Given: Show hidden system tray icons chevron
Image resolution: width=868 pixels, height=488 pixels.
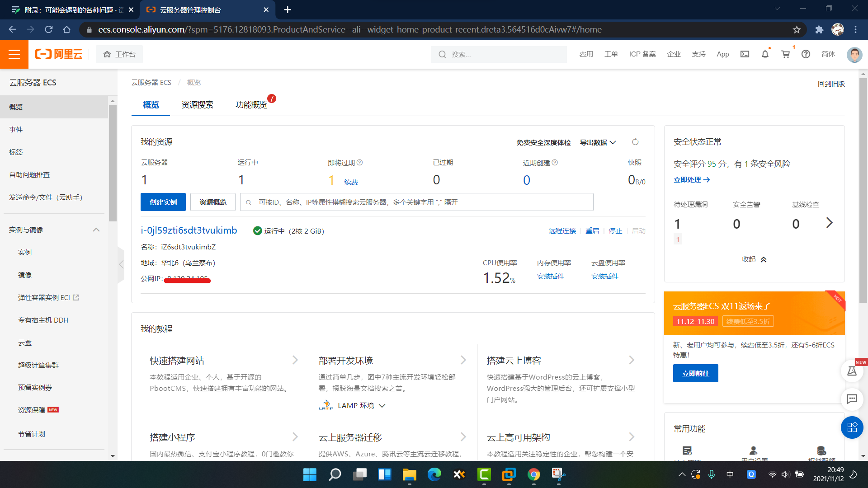Looking at the screenshot, I should click(682, 474).
